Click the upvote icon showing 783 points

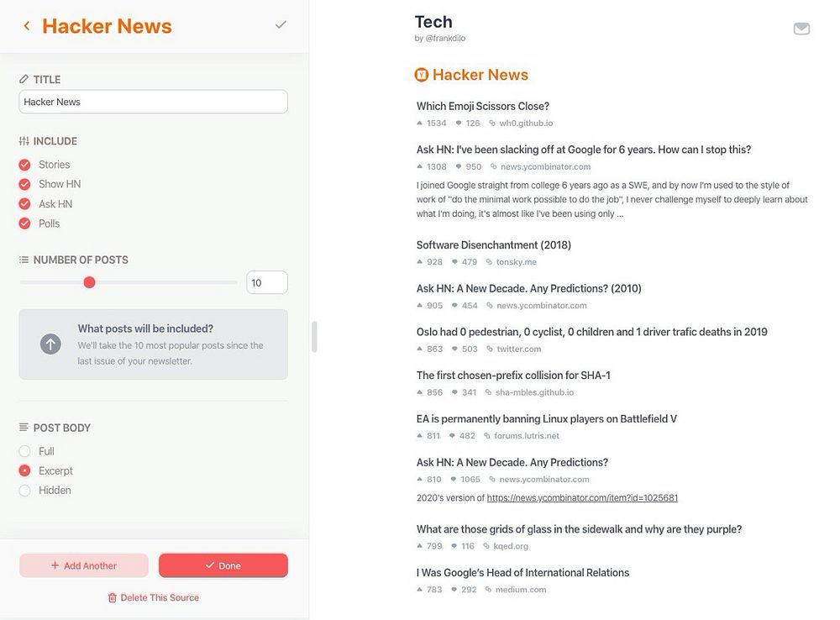click(419, 590)
